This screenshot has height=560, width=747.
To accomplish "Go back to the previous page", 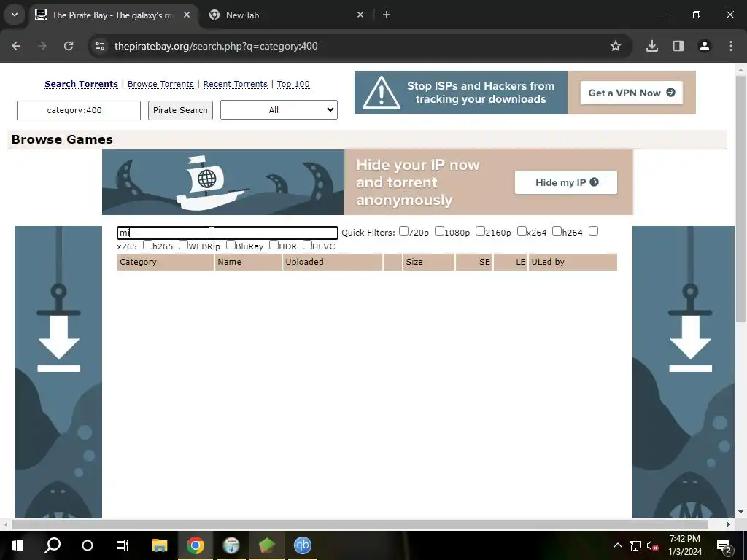I will tap(16, 46).
